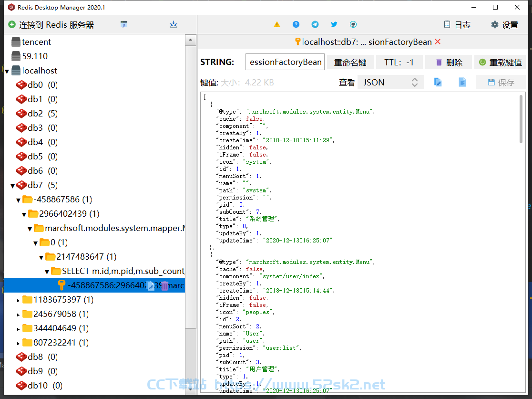
Task: Click the "2018-12-18T15:11:29" createTime value
Action: (x=297, y=140)
